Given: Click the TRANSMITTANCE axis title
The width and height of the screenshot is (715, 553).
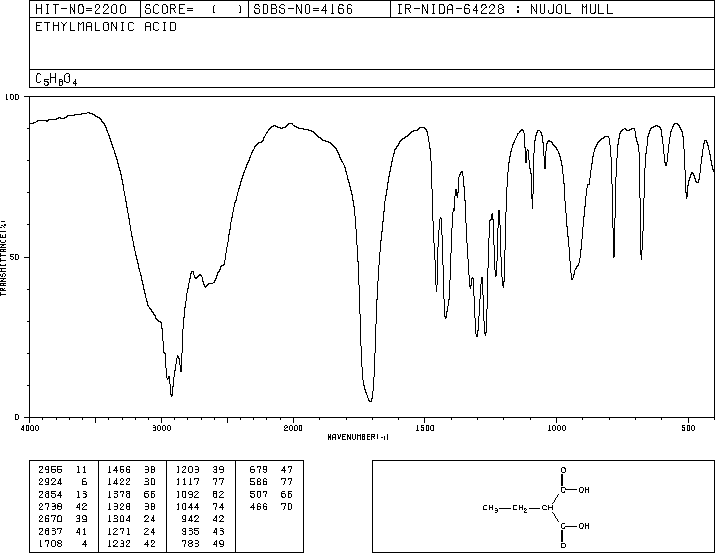Looking at the screenshot, I should (x=3, y=258).
